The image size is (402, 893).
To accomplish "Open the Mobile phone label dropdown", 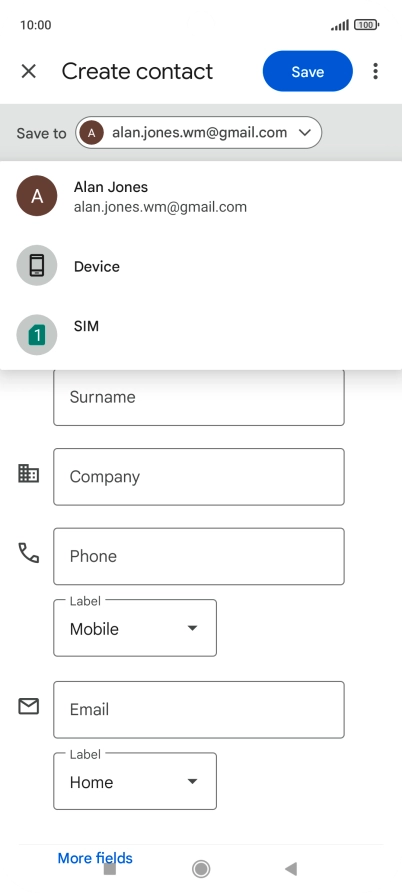I will [x=135, y=628].
